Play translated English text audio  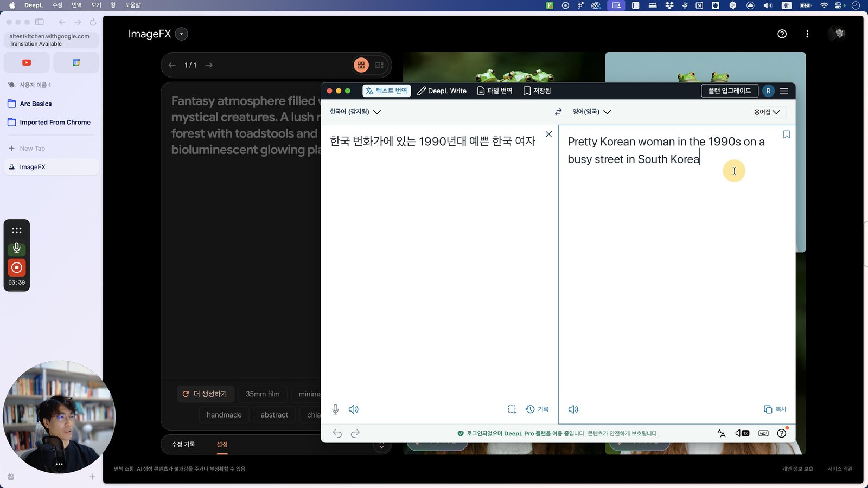[573, 409]
